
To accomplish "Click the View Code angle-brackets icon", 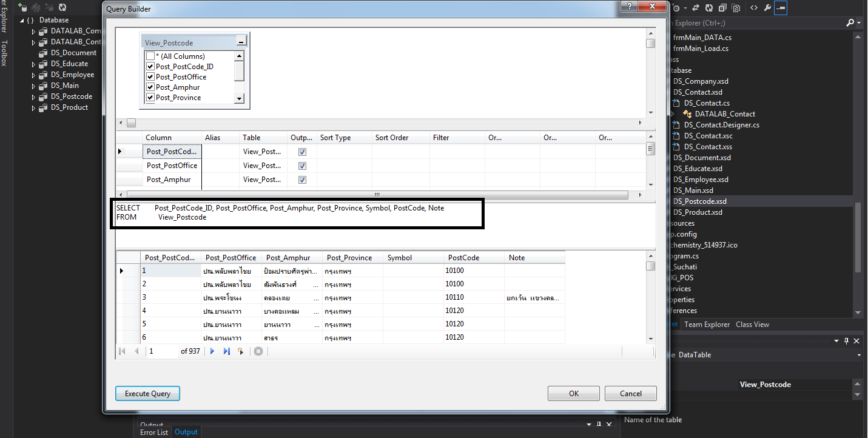I will coord(753,8).
